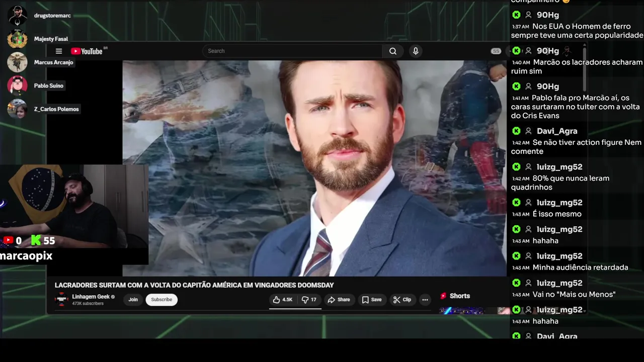Click Majesty Fasal's avatar
Viewport: 644px width, 362px height.
coord(18,39)
